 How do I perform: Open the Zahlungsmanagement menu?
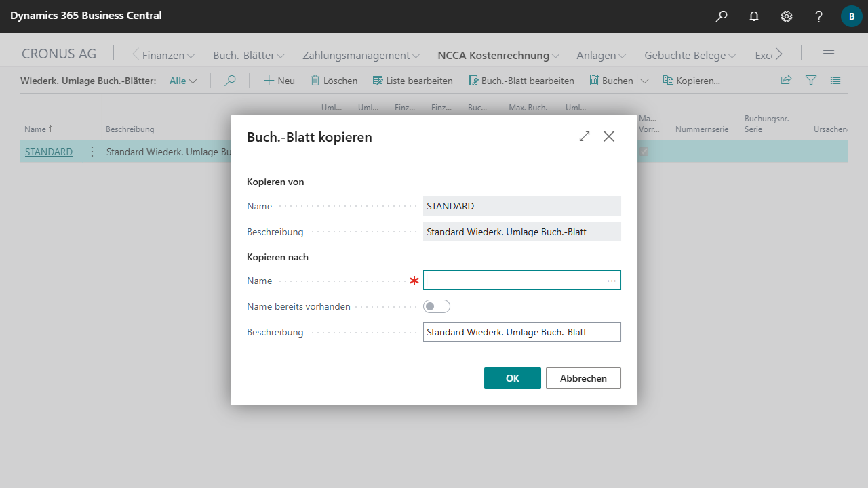coord(361,56)
